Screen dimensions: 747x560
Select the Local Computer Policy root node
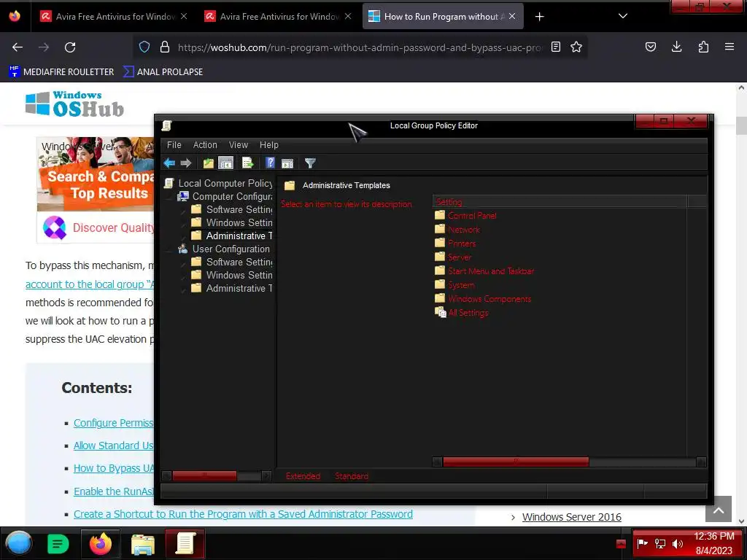click(225, 183)
